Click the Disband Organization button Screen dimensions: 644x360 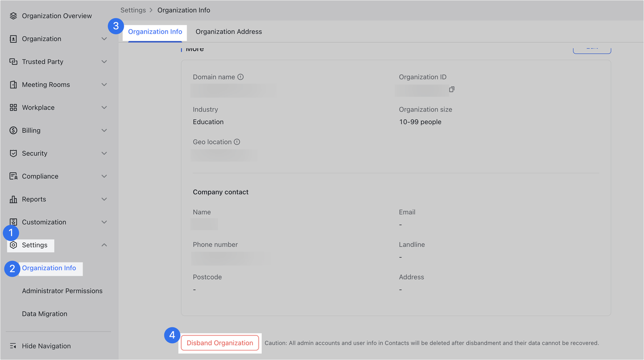(220, 343)
